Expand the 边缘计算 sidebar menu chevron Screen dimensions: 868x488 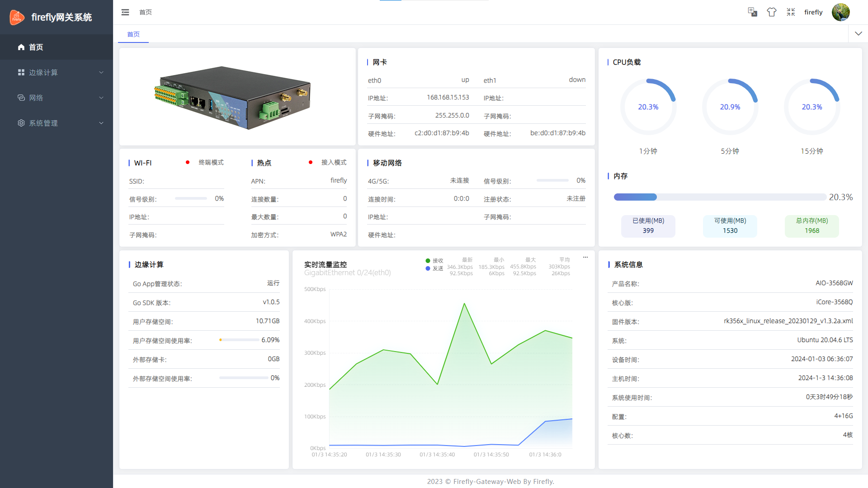pos(101,72)
